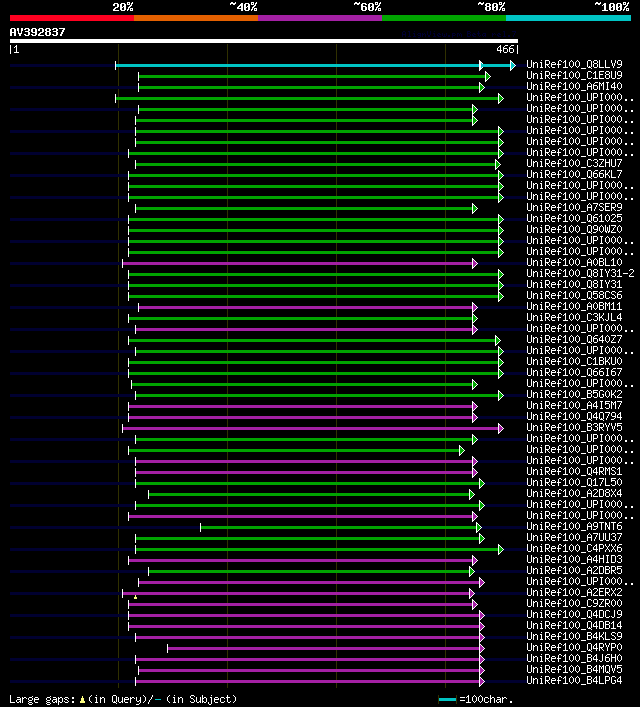This screenshot has width=640, height=707.
Task: Click the cyan ~100% identity legend segment
Action: tap(568, 18)
